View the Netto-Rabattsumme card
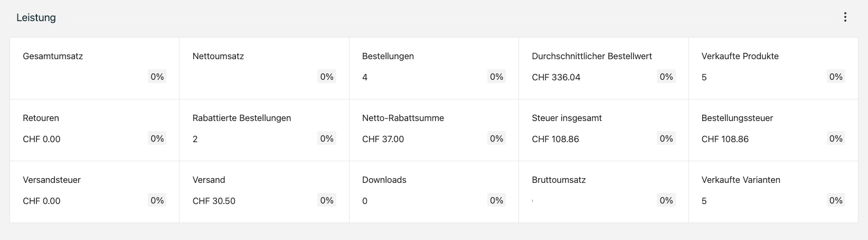 tap(433, 130)
